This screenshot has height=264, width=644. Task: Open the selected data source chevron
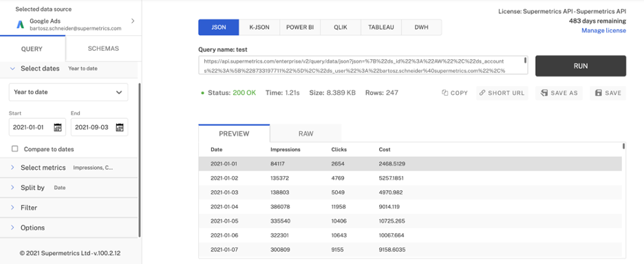coord(133,21)
